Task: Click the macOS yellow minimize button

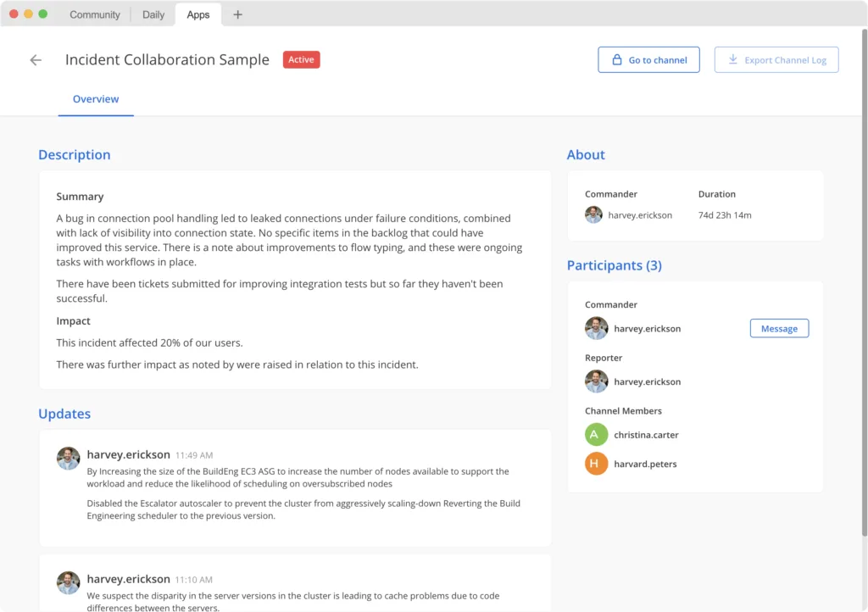Action: [28, 14]
